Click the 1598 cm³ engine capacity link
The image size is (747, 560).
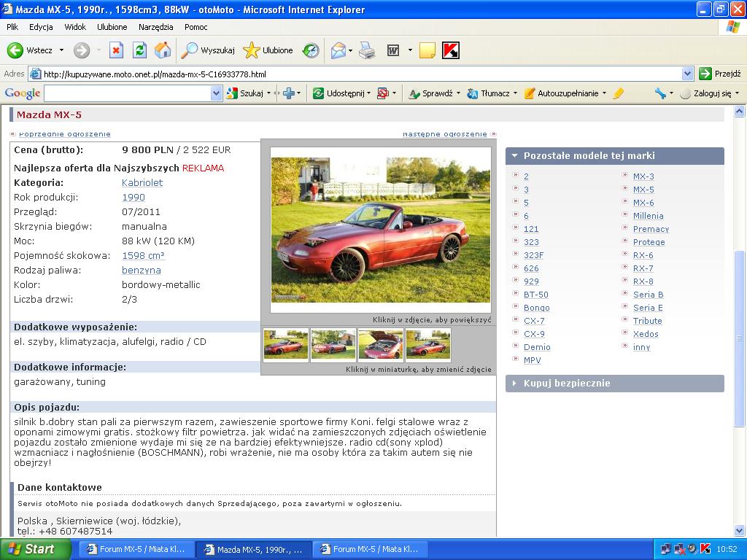click(x=144, y=256)
